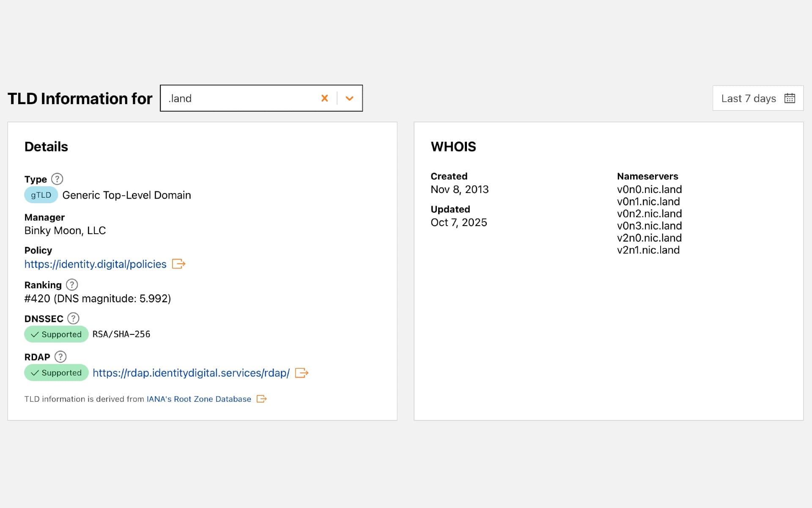Image resolution: width=812 pixels, height=508 pixels.
Task: Click the RDAP Supported badge
Action: [x=56, y=373]
